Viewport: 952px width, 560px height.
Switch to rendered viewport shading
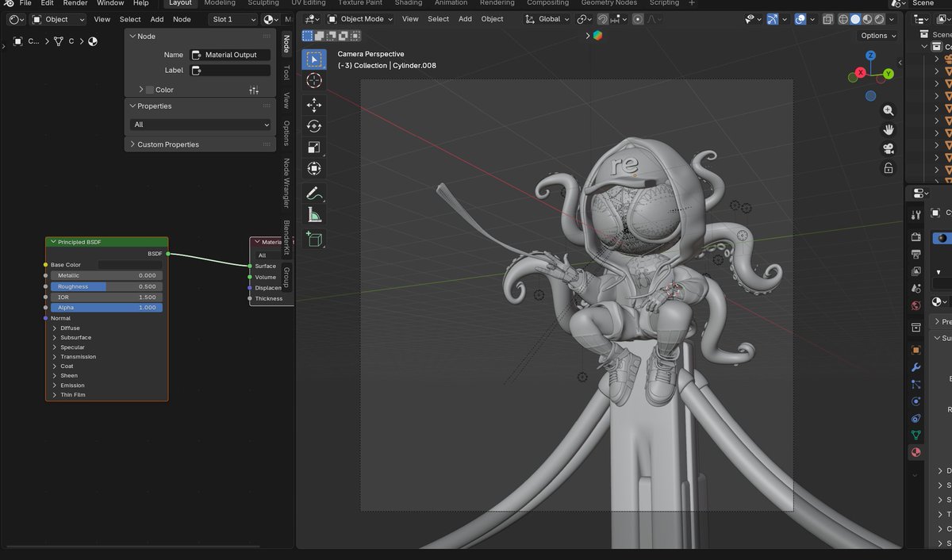[x=879, y=19]
